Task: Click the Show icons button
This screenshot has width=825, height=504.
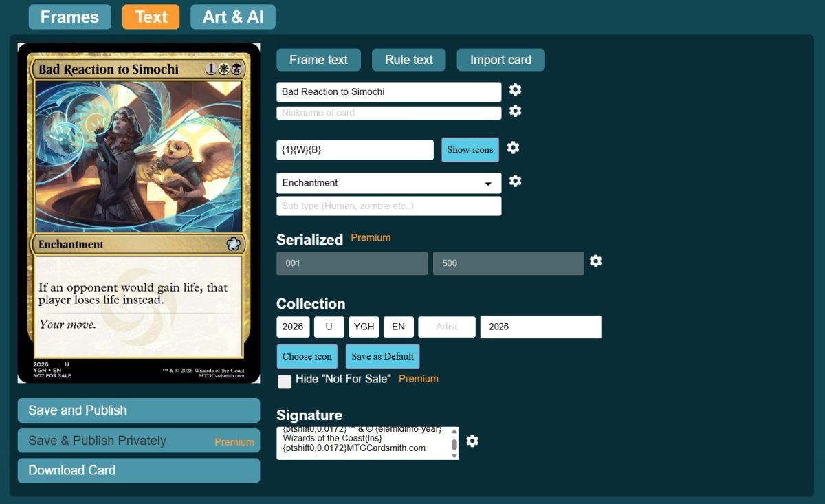Action: click(x=470, y=150)
